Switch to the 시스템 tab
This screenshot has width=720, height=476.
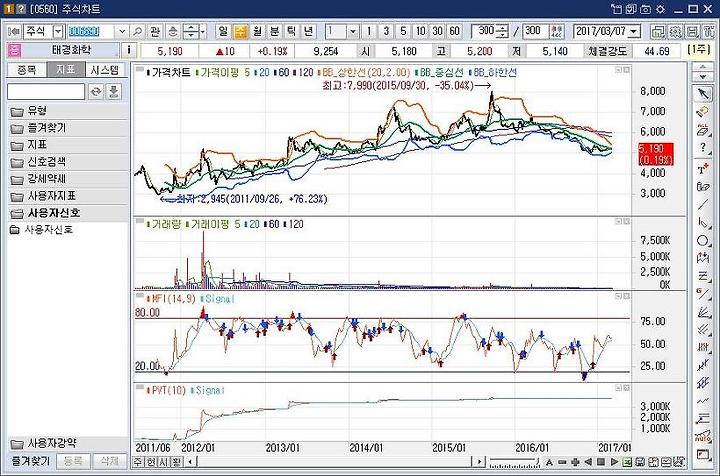[105, 70]
